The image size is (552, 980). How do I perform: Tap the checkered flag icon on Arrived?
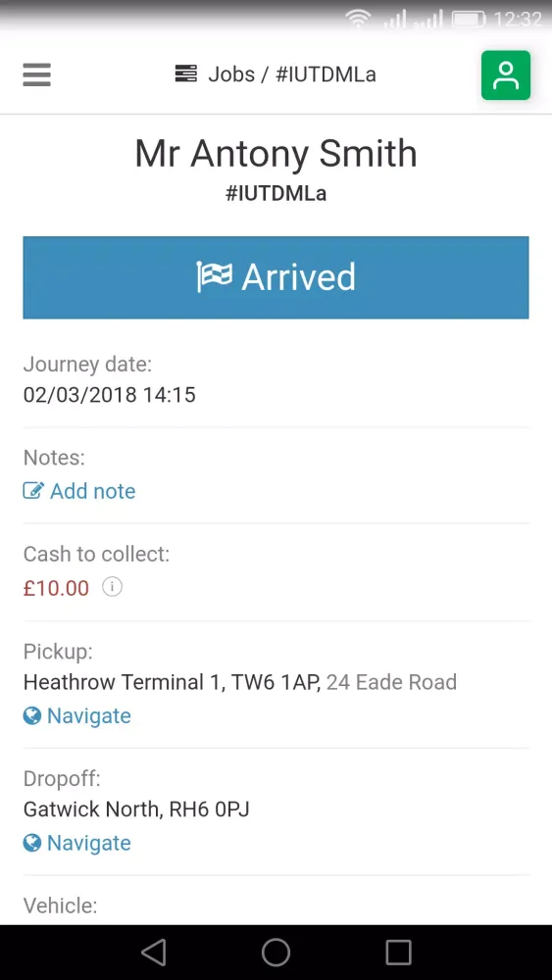coord(215,277)
